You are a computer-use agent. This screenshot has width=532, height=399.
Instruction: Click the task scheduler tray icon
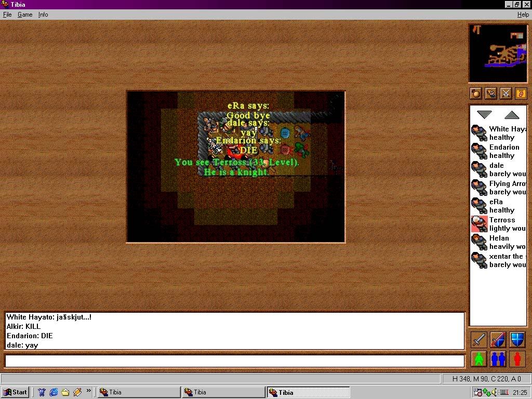478,393
